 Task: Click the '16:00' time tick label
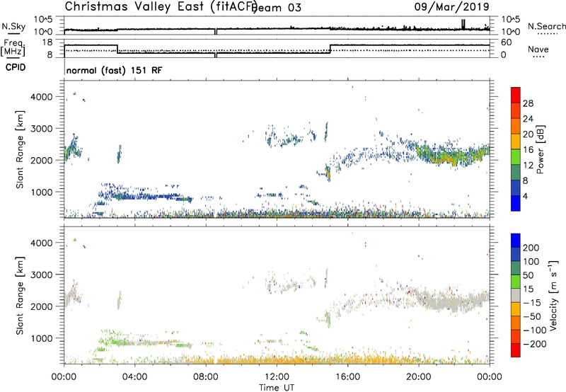347,377
